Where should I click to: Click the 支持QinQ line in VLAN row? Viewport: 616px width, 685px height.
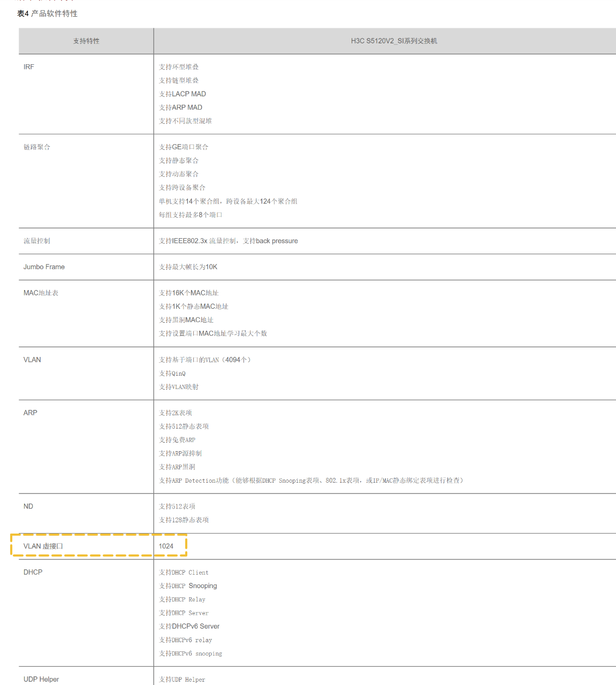[x=172, y=374]
